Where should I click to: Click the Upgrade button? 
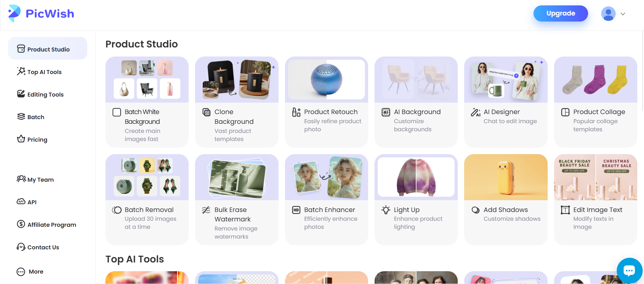[560, 13]
